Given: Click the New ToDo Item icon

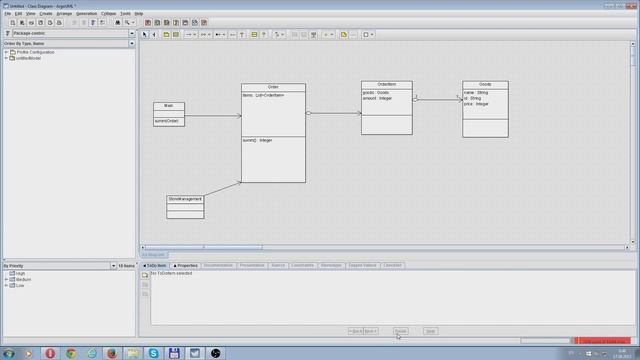Looking at the screenshot, I should tap(145, 276).
